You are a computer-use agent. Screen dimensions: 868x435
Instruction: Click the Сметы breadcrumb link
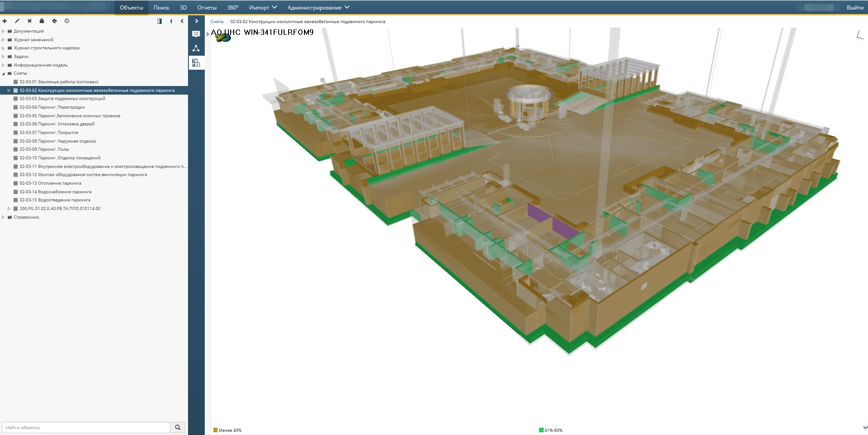217,22
